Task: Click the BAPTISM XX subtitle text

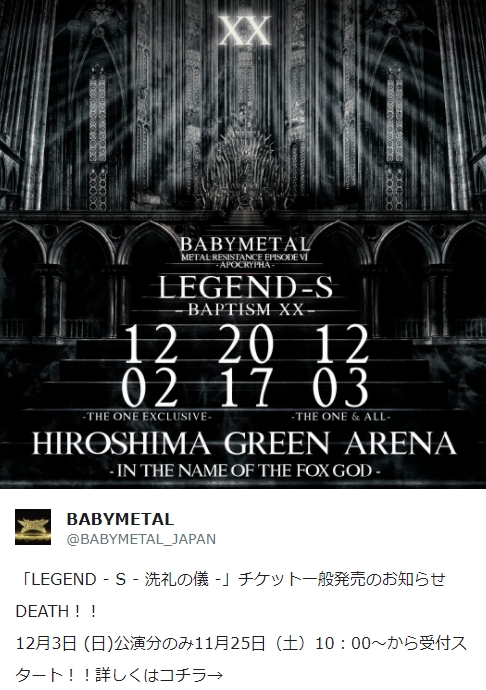Action: [x=246, y=309]
